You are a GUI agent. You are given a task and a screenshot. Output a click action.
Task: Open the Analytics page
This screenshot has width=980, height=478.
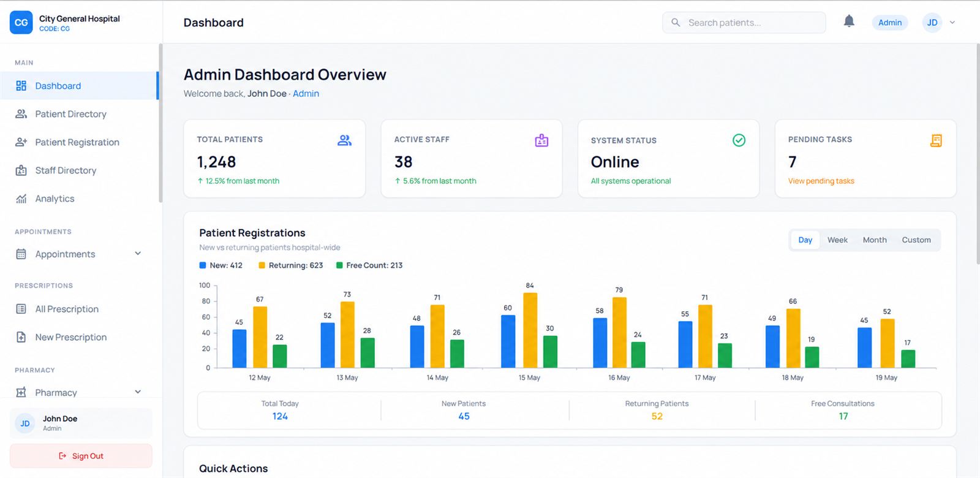pos(79,199)
